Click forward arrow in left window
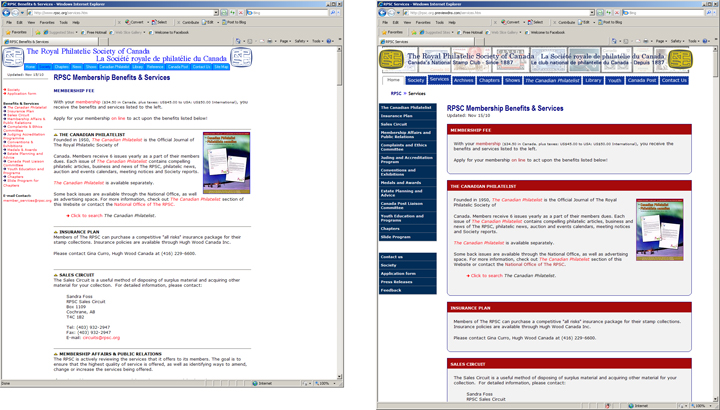Screen dimensions: 720x410 pos(15,13)
